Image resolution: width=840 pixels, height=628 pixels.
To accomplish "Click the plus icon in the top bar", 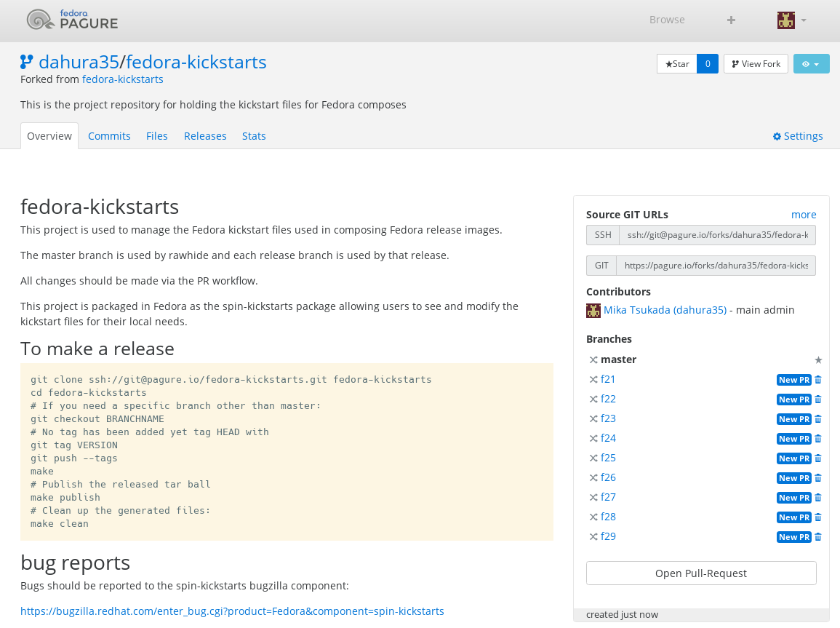I will pyautogui.click(x=731, y=20).
